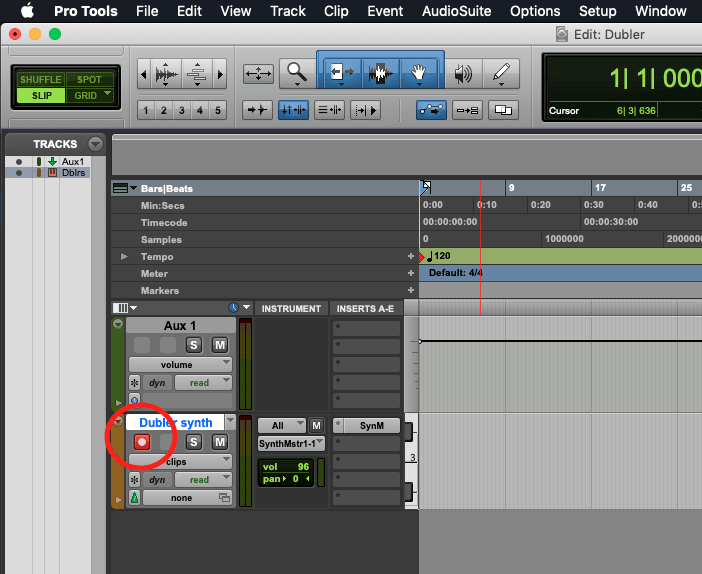Click tempo marker 120 in ruler

pos(437,256)
